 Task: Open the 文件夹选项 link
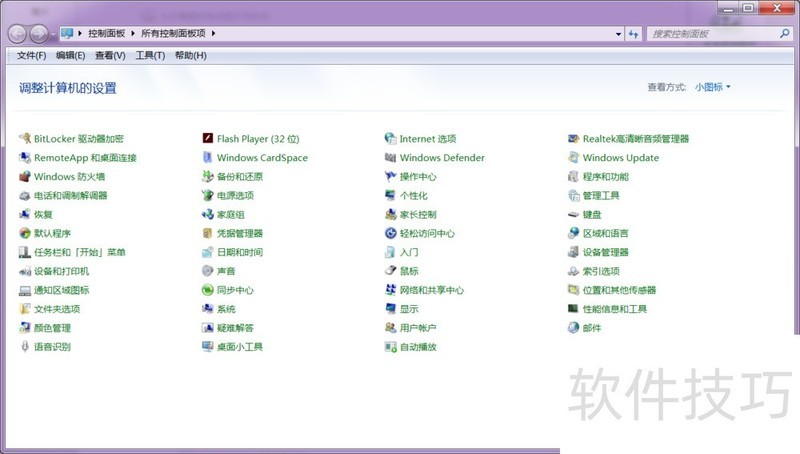[x=57, y=309]
